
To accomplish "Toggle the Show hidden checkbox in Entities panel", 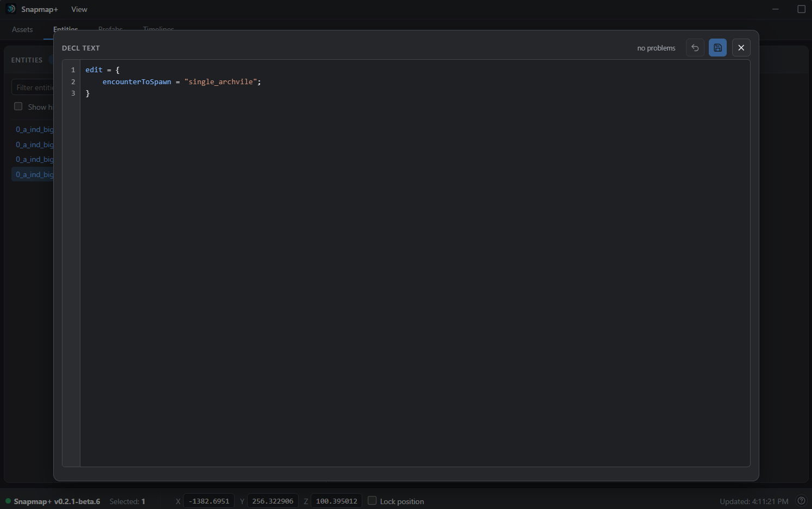I will click(18, 106).
